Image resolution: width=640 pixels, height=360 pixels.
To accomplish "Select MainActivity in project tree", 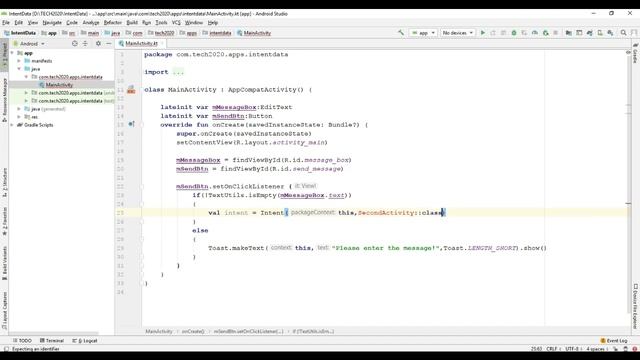I will [59, 85].
